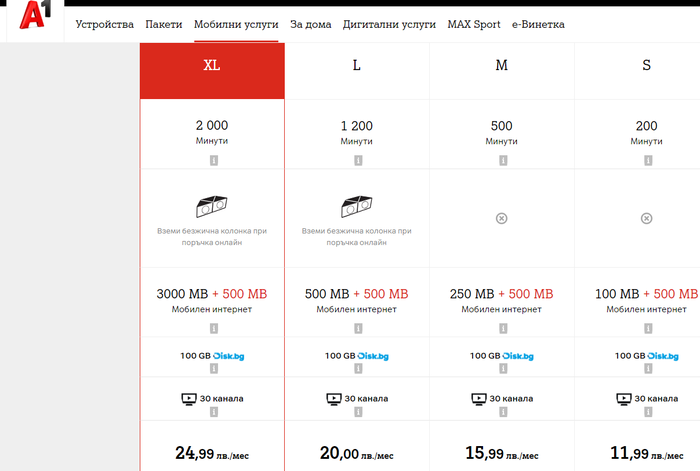
Task: Click TV icon for 30 канала in M column
Action: (x=479, y=399)
